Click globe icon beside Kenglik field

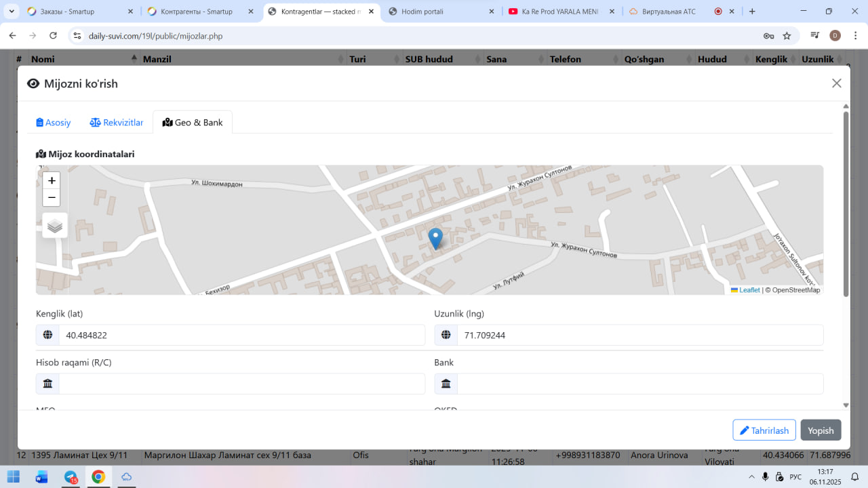point(47,335)
